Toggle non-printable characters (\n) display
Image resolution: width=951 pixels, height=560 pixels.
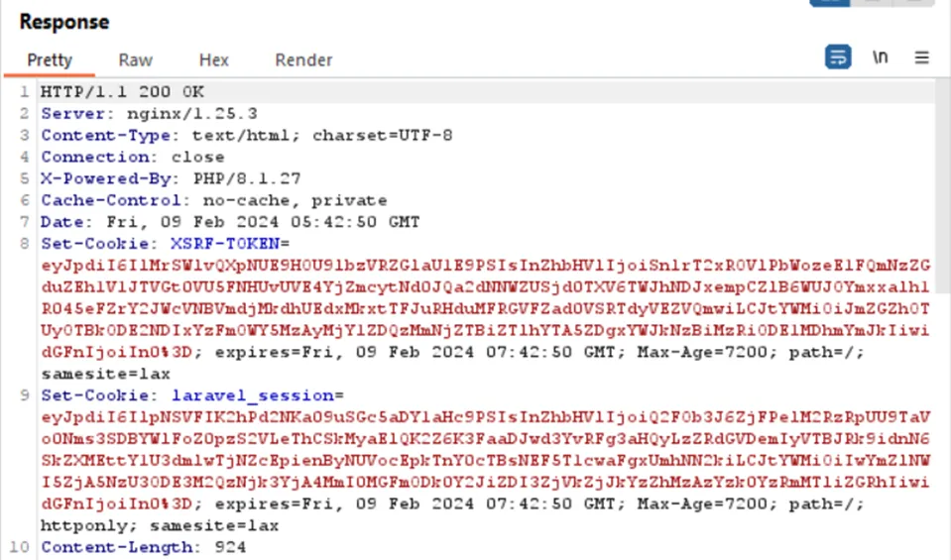point(880,57)
